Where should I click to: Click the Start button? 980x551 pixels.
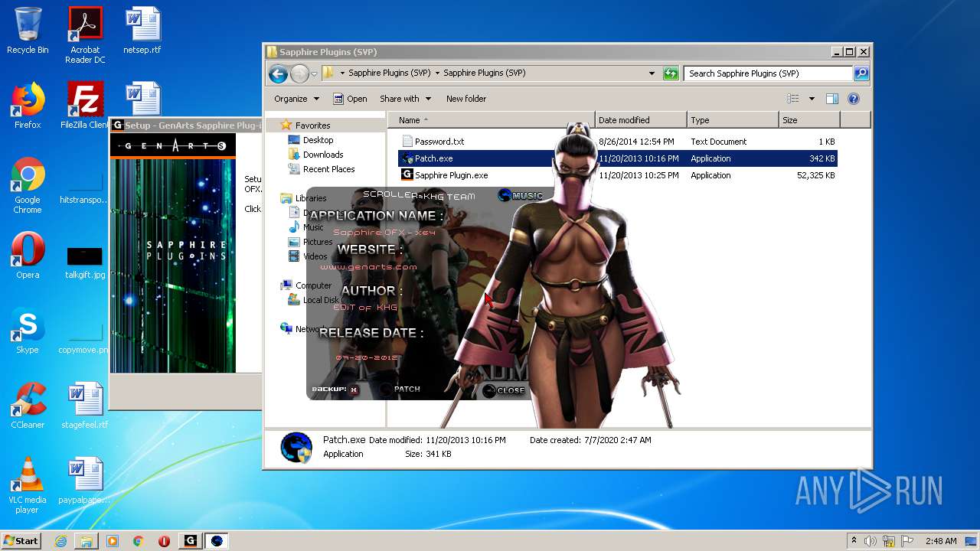click(21, 540)
